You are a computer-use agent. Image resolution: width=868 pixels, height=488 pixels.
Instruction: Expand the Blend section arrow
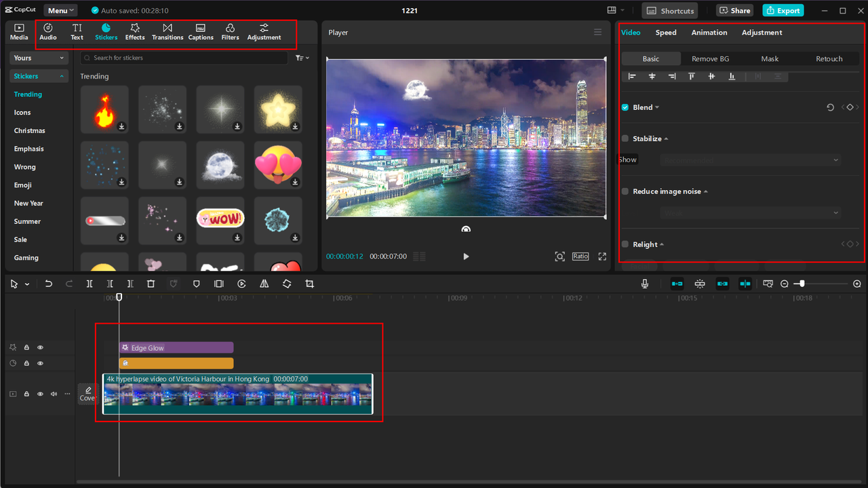pos(657,107)
